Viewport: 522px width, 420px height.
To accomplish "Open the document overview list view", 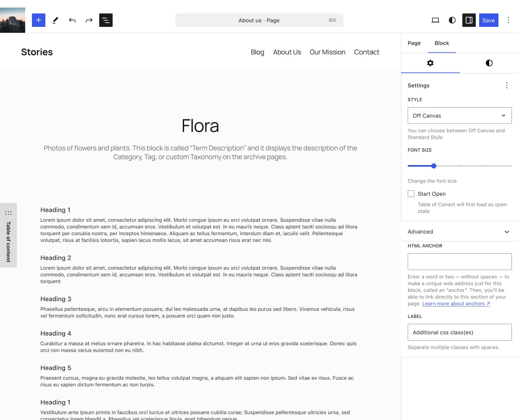I will coord(106,20).
